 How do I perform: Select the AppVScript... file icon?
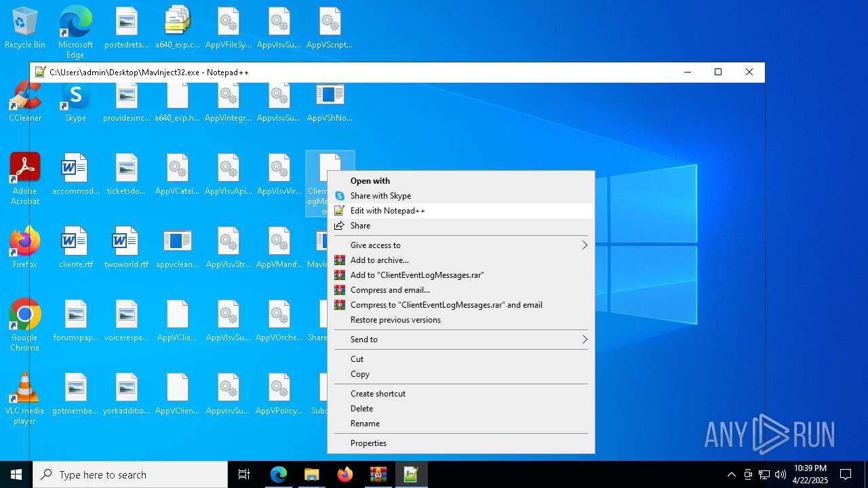330,28
